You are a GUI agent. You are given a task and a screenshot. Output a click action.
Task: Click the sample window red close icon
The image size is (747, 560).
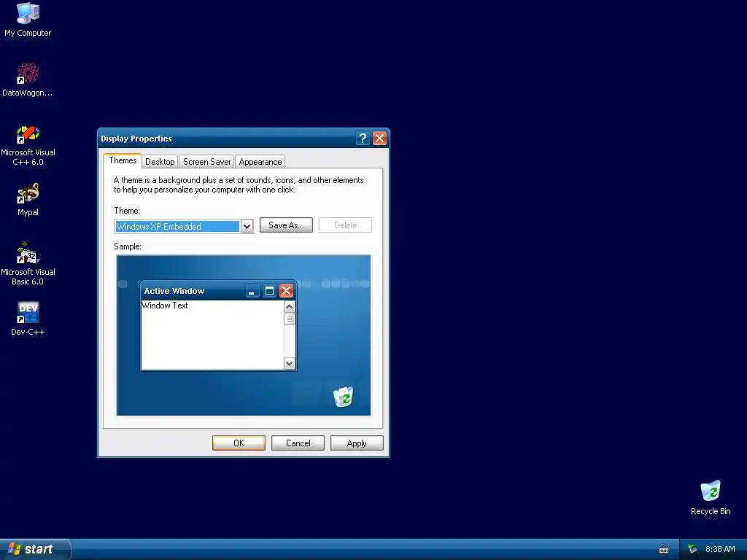(x=286, y=291)
